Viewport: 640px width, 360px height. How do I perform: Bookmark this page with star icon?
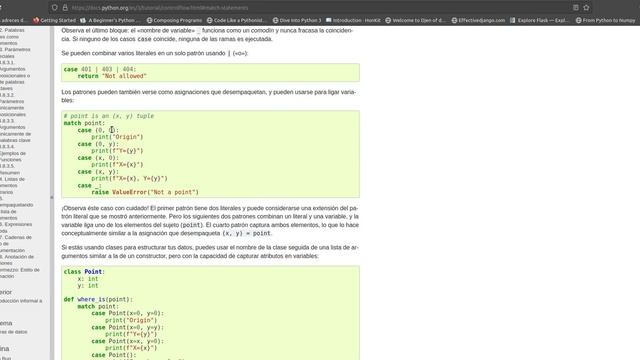click(587, 7)
